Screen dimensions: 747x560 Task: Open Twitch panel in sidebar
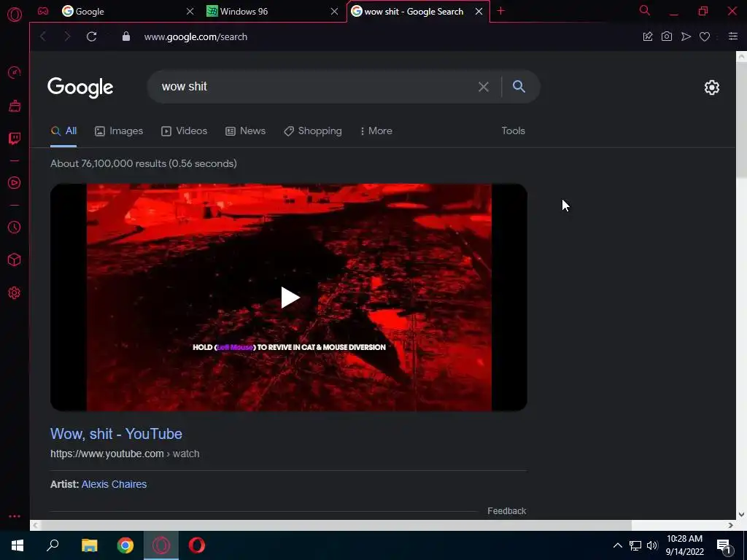pyautogui.click(x=15, y=139)
